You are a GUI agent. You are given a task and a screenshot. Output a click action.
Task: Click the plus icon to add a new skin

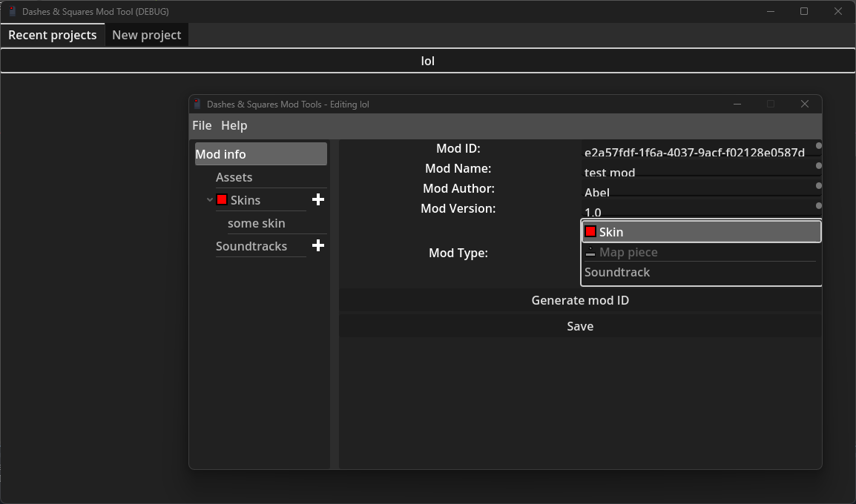(317, 199)
